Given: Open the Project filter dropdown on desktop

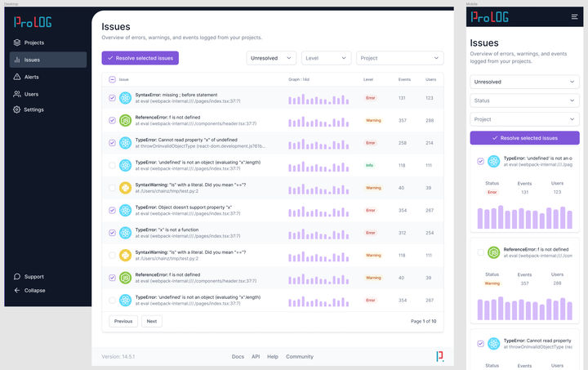Looking at the screenshot, I should click(x=399, y=58).
